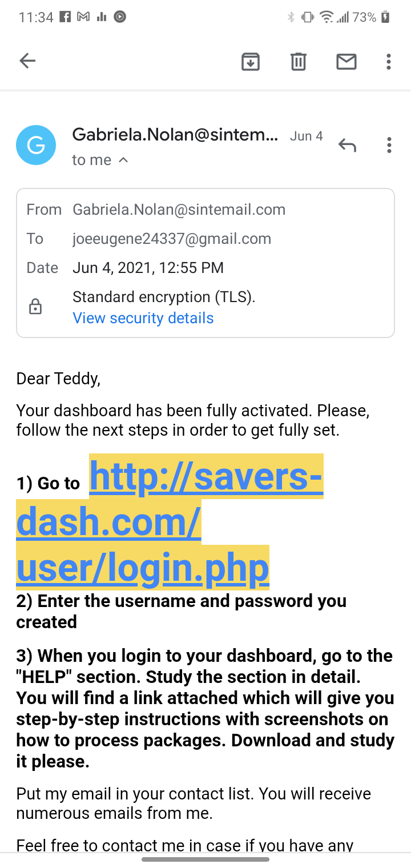
Task: Delete the email using the trash icon
Action: point(299,61)
